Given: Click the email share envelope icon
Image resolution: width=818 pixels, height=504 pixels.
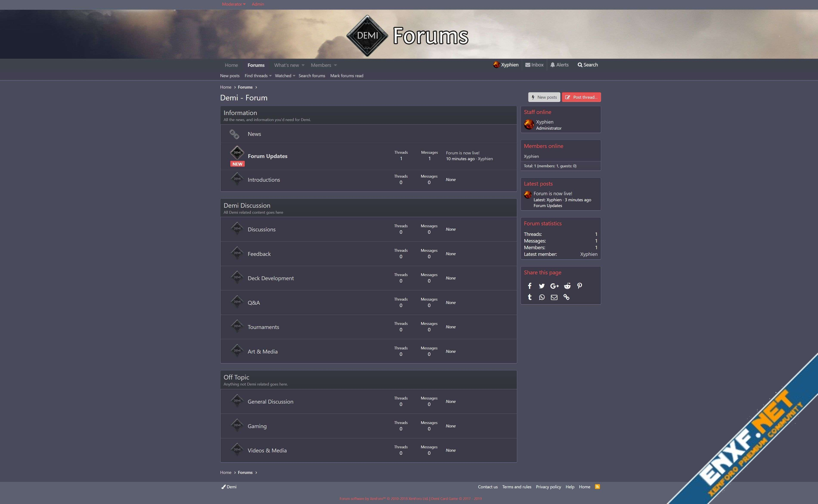Looking at the screenshot, I should [554, 297].
